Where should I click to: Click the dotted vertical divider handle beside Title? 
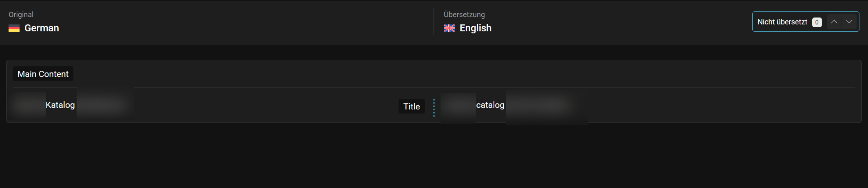tap(434, 108)
